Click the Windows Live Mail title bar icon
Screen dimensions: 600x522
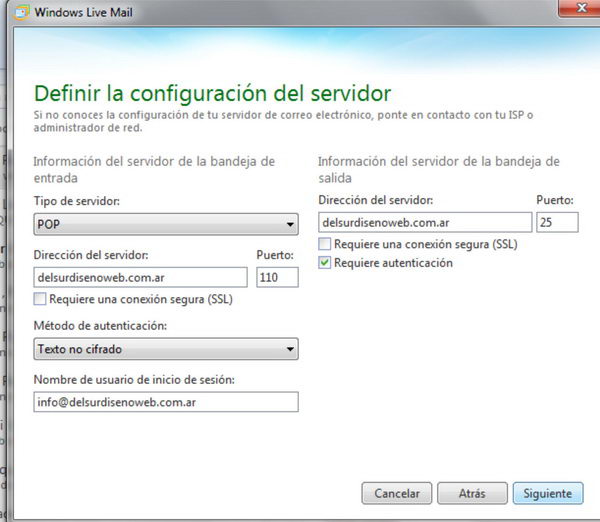[21, 12]
